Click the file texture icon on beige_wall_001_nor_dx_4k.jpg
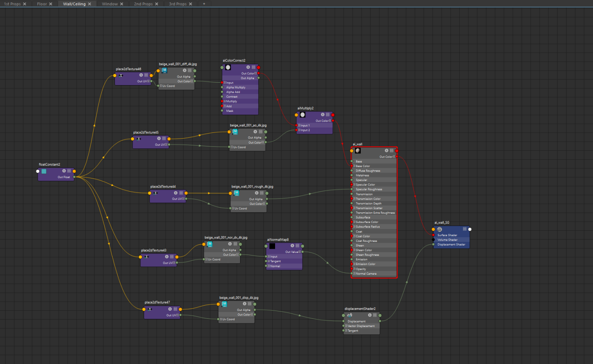 coord(210,244)
